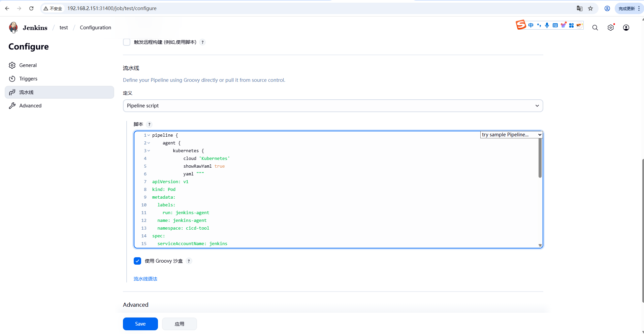This screenshot has height=334, width=644.
Task: Go to General section in sidebar
Action: coord(28,65)
